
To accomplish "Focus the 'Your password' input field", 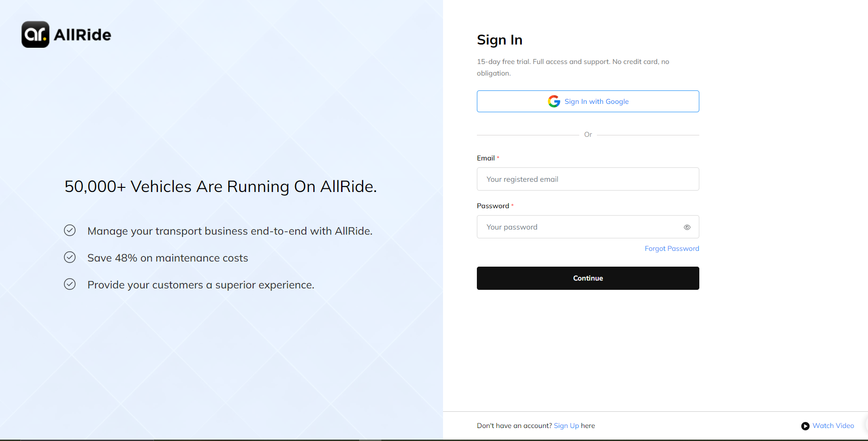I will [x=579, y=227].
